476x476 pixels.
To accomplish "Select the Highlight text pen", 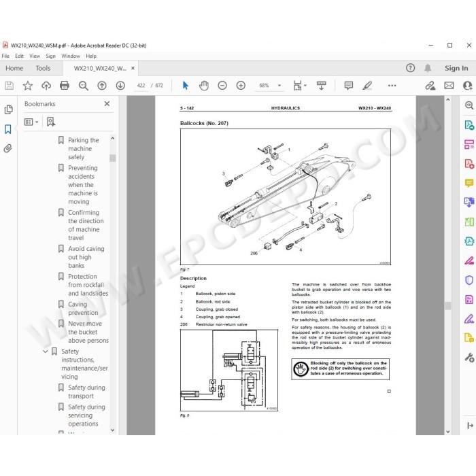I will click(367, 86).
